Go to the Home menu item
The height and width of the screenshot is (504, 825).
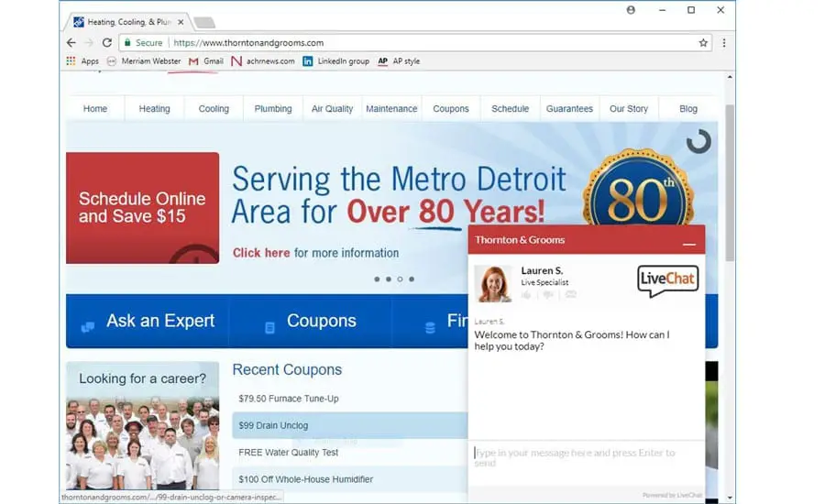tap(95, 109)
